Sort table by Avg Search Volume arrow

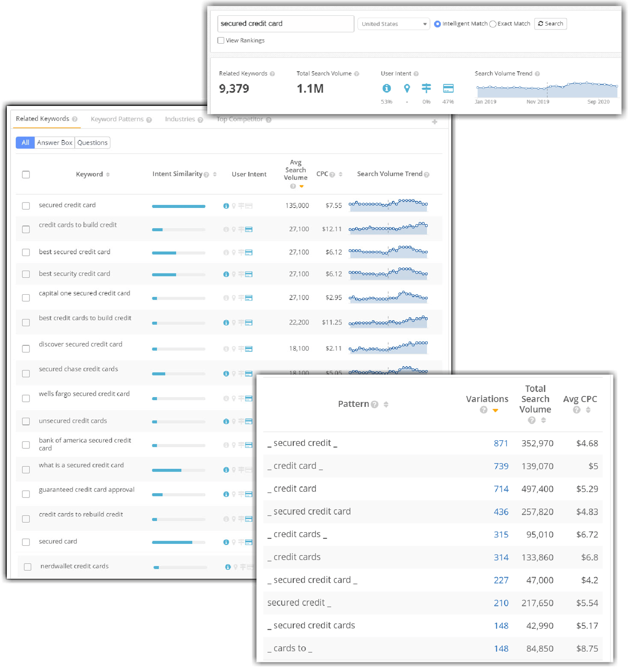tap(301, 186)
